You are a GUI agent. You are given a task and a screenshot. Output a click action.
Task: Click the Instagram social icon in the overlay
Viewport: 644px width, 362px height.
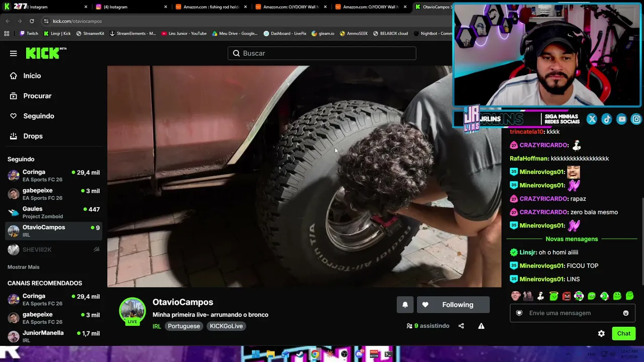[x=636, y=119]
